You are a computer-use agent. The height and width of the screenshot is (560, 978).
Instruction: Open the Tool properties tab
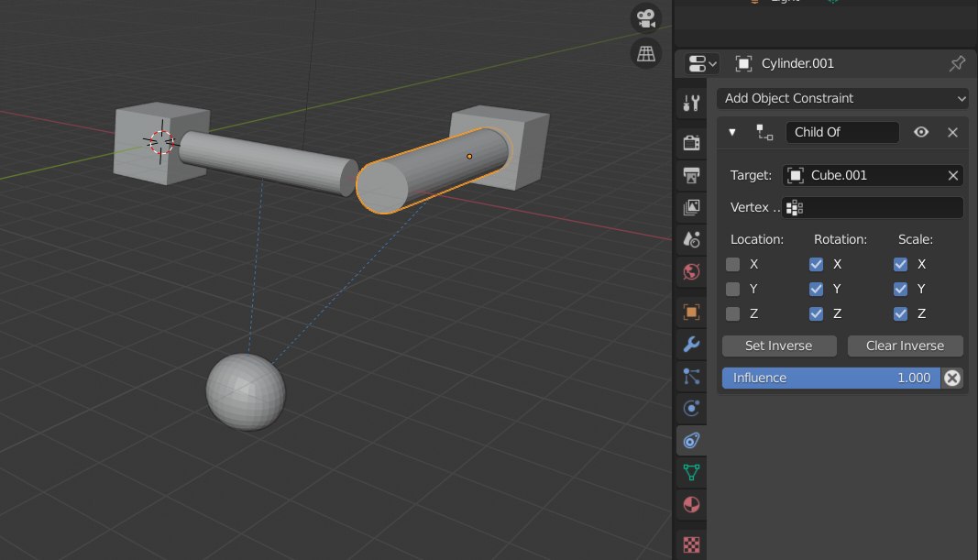691,103
